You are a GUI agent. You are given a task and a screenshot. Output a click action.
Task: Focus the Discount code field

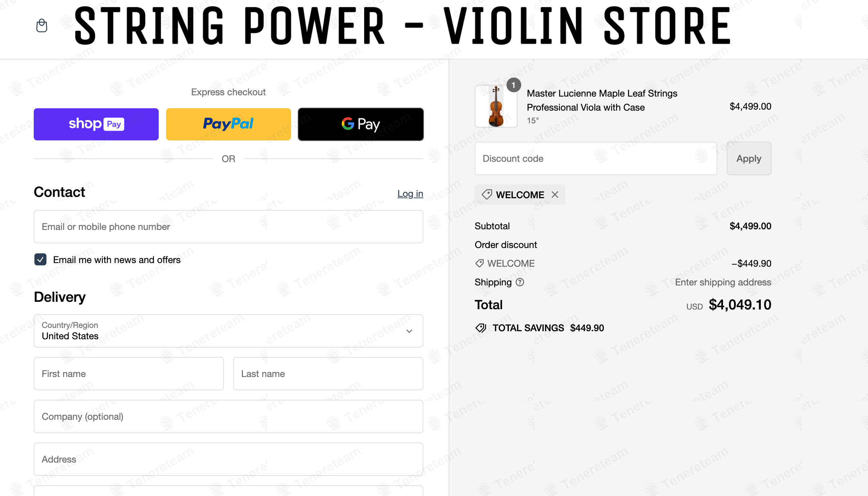pos(596,158)
